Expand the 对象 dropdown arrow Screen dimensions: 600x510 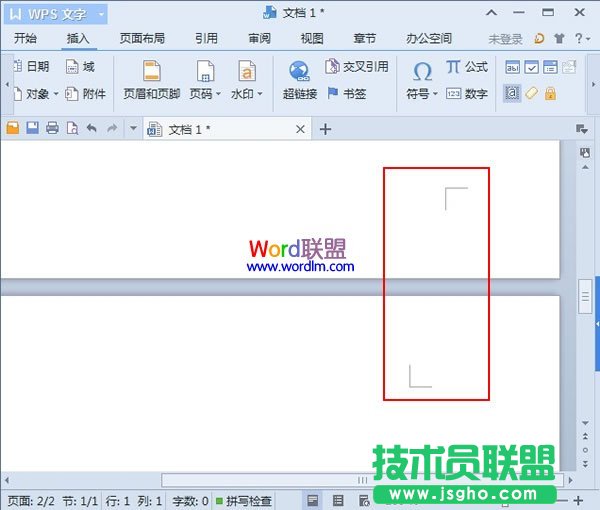(56, 94)
